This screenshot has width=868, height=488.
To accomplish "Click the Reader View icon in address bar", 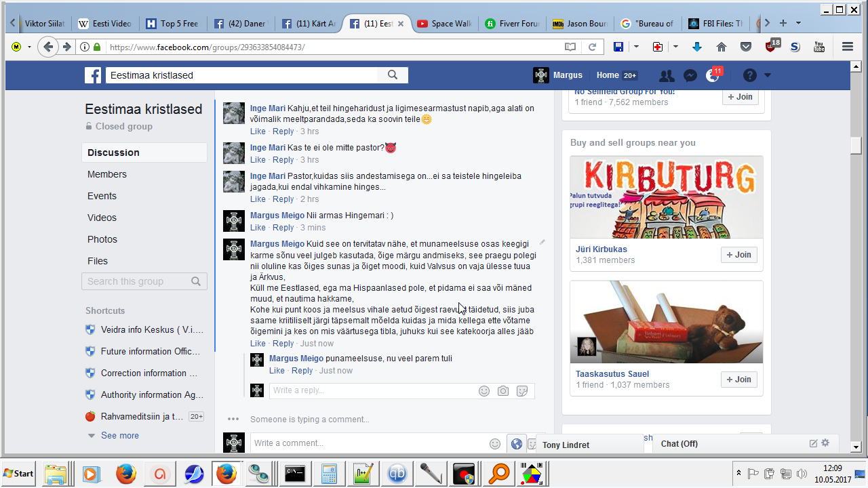I will click(570, 47).
